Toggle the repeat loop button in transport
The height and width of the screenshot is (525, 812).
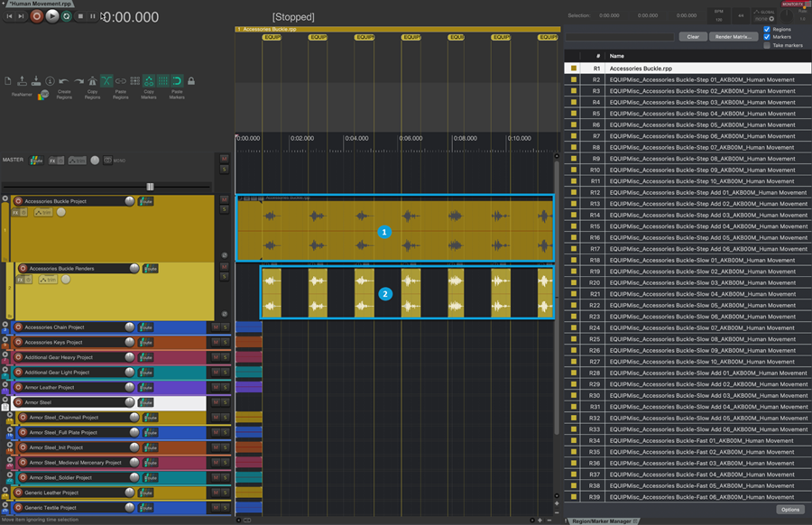pyautogui.click(x=66, y=16)
